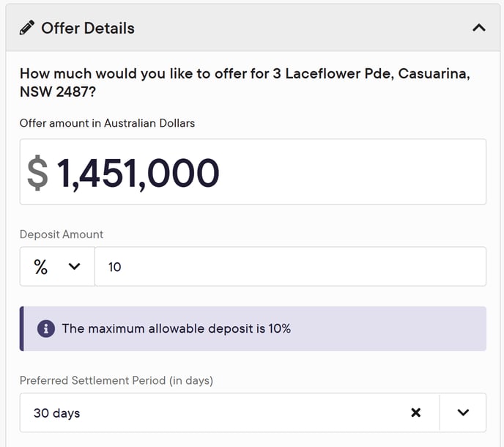Clear the 30 days settlement selection
Image resolution: width=504 pixels, height=447 pixels.
coord(416,413)
